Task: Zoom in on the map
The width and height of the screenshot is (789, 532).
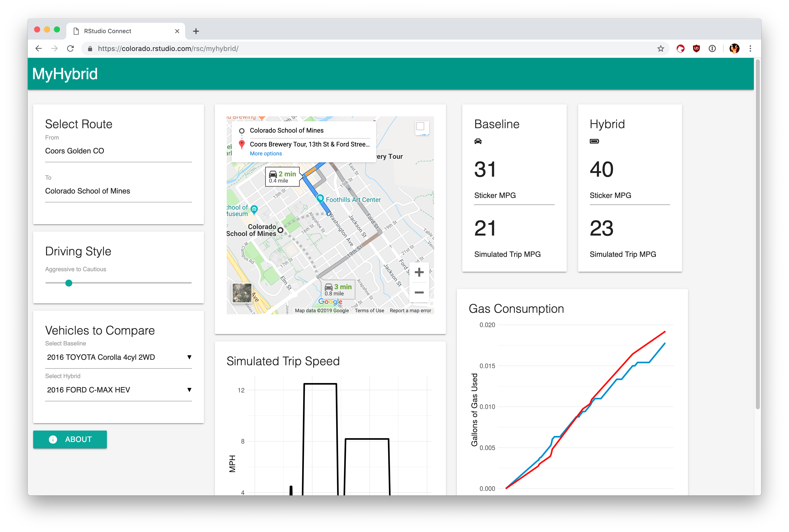Action: 419,272
